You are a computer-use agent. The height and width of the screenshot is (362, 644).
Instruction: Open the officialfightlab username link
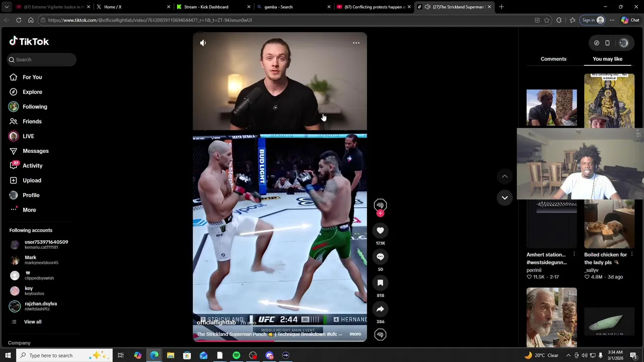coord(216,323)
